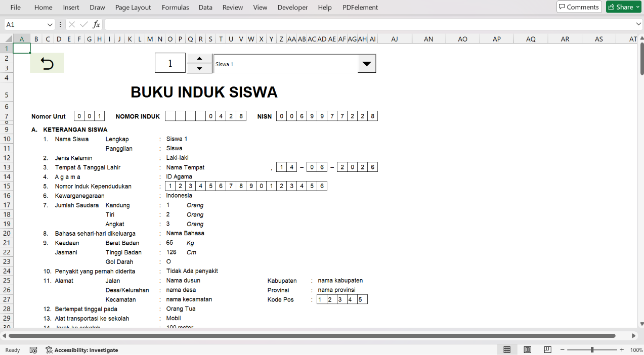
Task: Click the Nama Tempat birthplace cell
Action: click(x=185, y=167)
